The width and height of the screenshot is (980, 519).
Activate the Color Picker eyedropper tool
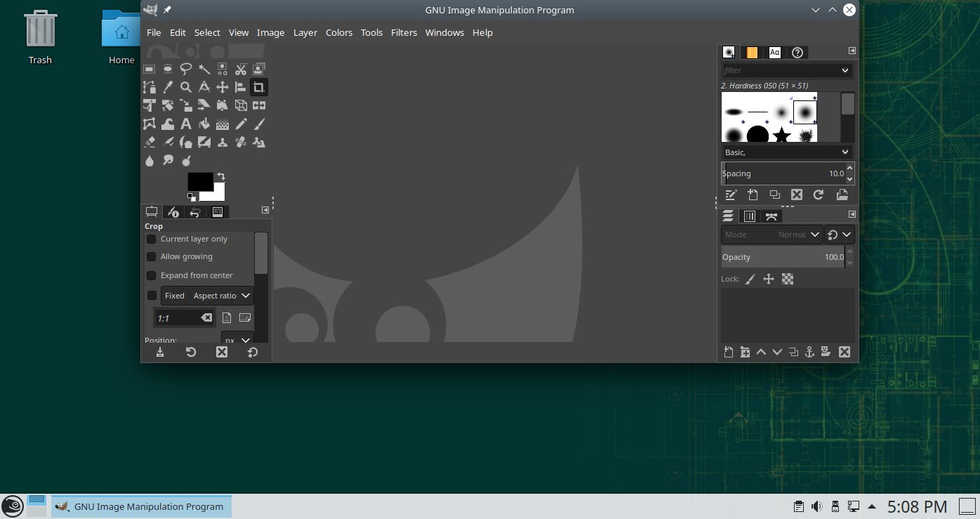tap(168, 87)
